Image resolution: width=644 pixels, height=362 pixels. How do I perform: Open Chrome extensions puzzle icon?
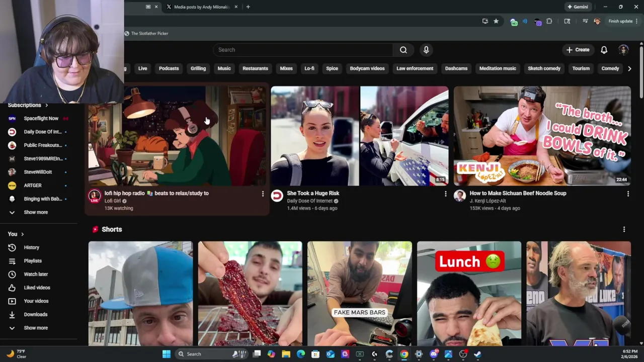pos(549,21)
